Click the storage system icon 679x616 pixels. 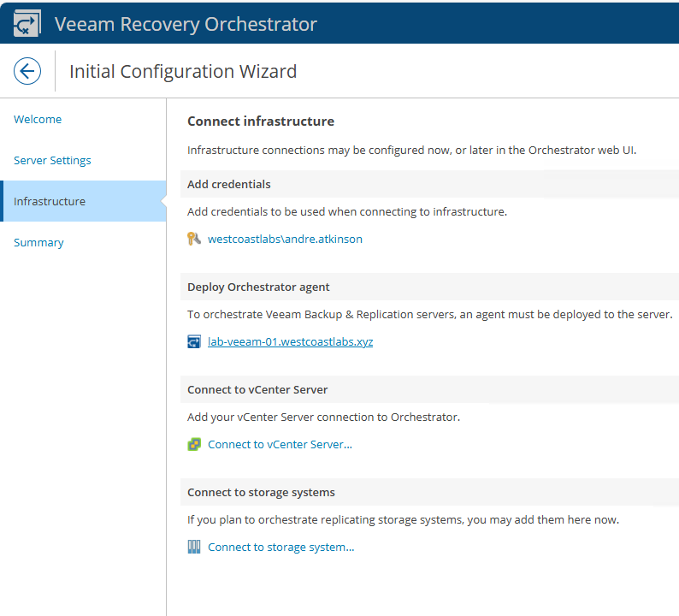coord(194,548)
